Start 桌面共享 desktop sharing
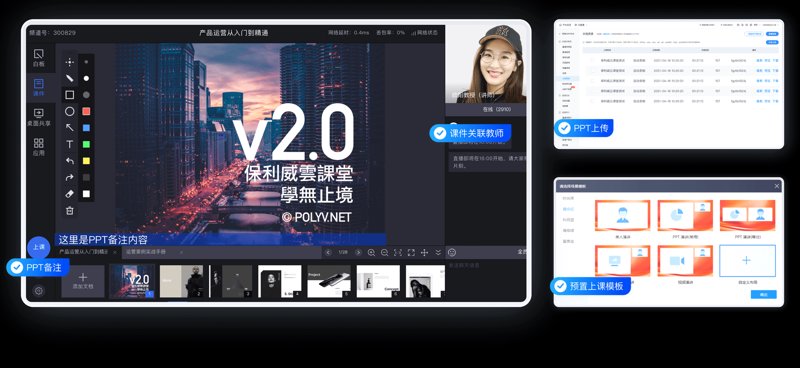800x368 pixels. click(39, 117)
